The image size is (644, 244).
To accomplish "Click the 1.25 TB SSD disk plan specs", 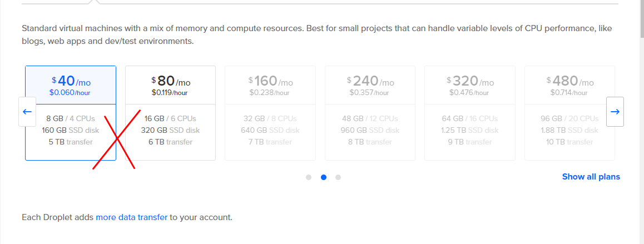I will 470,130.
